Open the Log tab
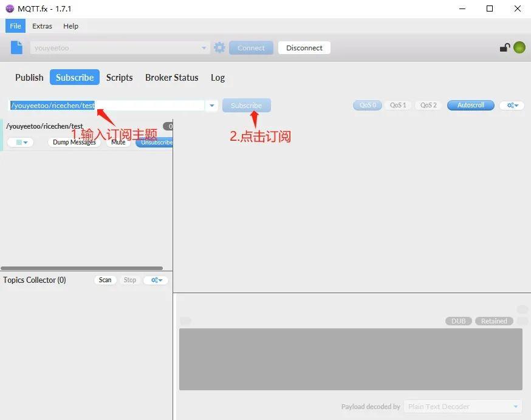531x420 pixels. (218, 78)
